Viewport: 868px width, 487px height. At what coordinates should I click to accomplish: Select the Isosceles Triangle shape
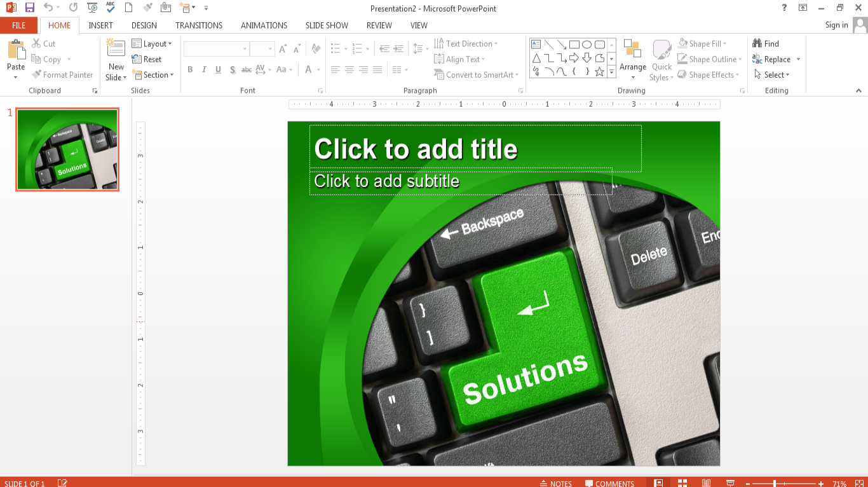click(x=536, y=58)
